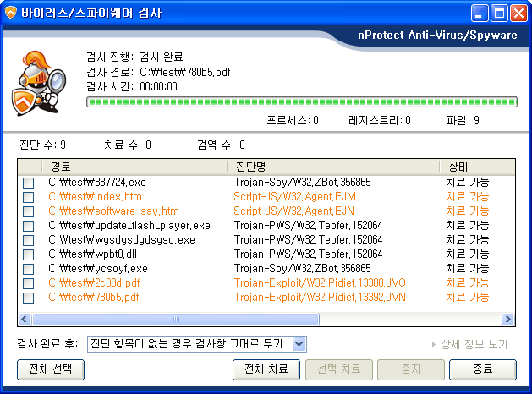Image resolution: width=532 pixels, height=394 pixels.
Task: Select path C:\test\2c88d.pdf in list
Action: coord(94,282)
